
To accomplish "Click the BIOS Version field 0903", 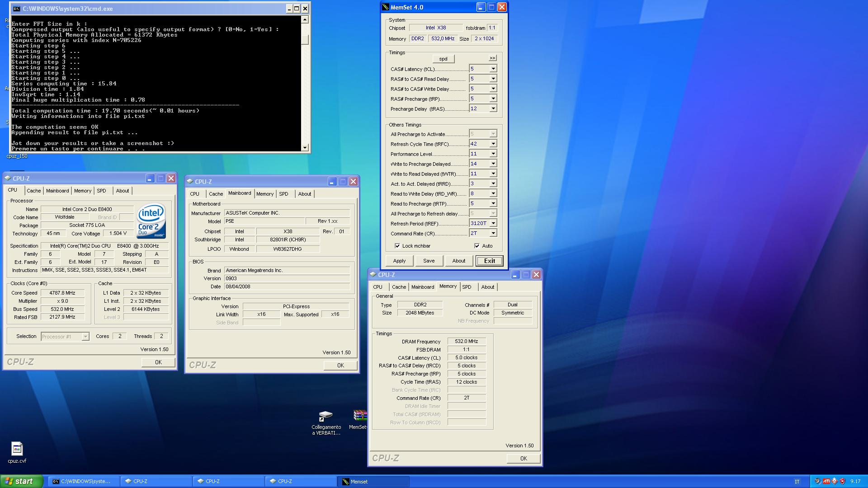I will coord(287,278).
